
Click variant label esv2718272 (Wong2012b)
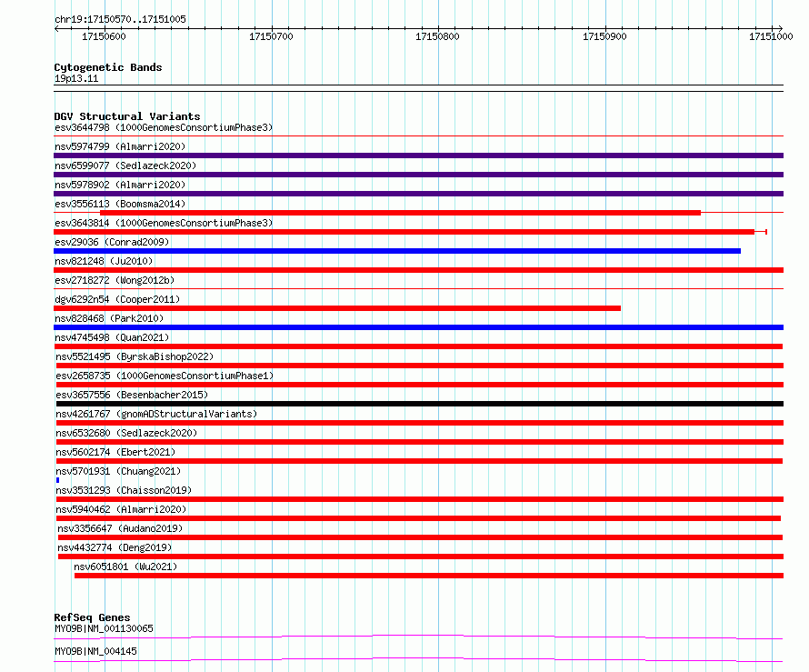pyautogui.click(x=115, y=280)
